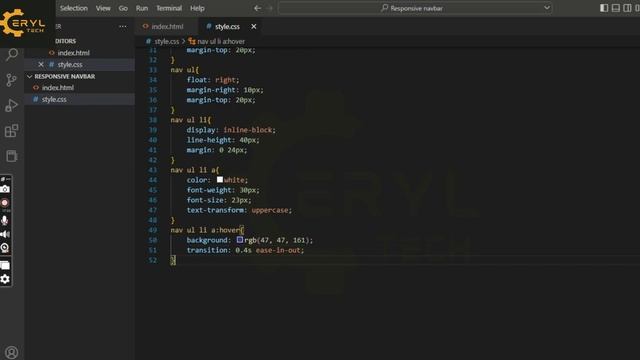This screenshot has height=360, width=640.
Task: Click 'nav ul{' selector on line 33
Action: 184,70
